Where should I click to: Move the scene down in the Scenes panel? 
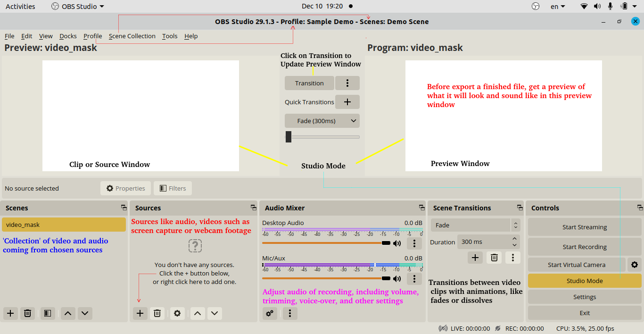click(85, 313)
